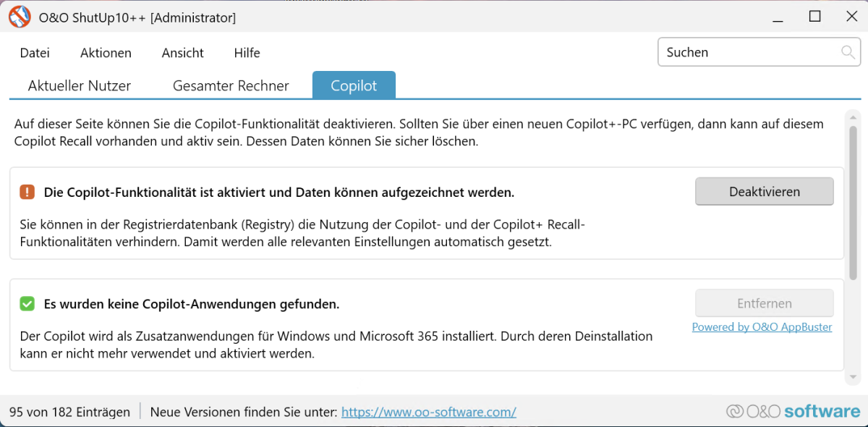
Task: Open the Ansicht menu
Action: [182, 53]
